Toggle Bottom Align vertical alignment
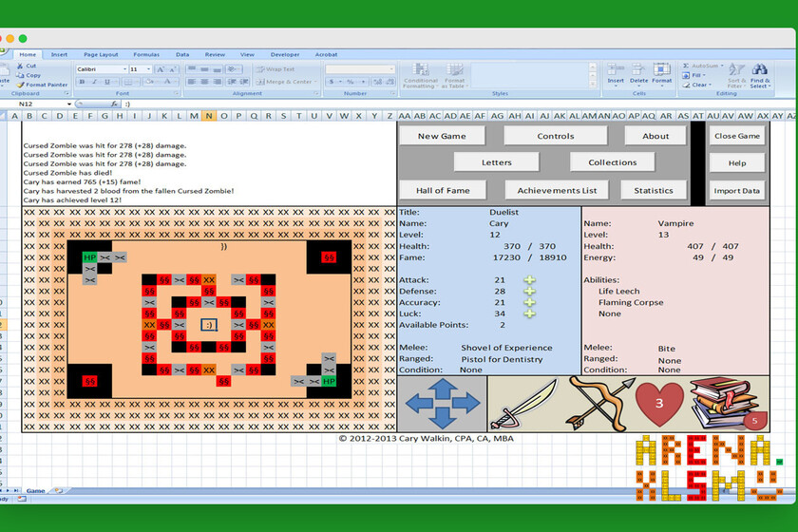This screenshot has height=532, width=798. (217, 69)
